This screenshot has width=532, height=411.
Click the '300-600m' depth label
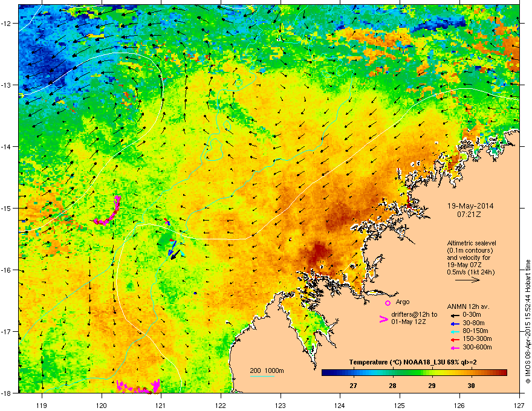pos(477,348)
